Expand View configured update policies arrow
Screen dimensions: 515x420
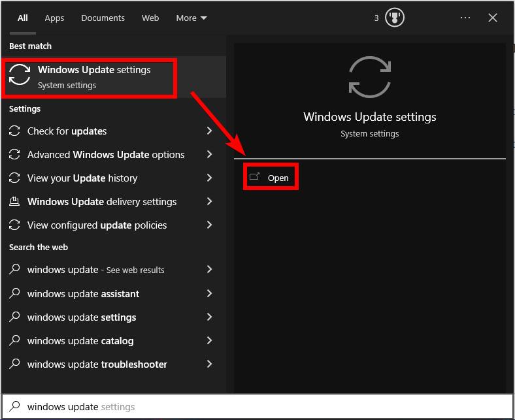(210, 225)
